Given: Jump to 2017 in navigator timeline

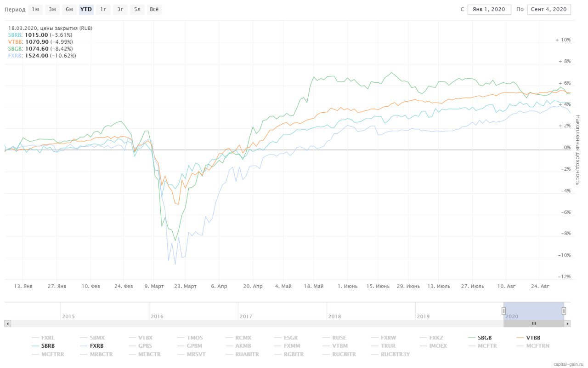Looking at the screenshot, I should point(246,316).
